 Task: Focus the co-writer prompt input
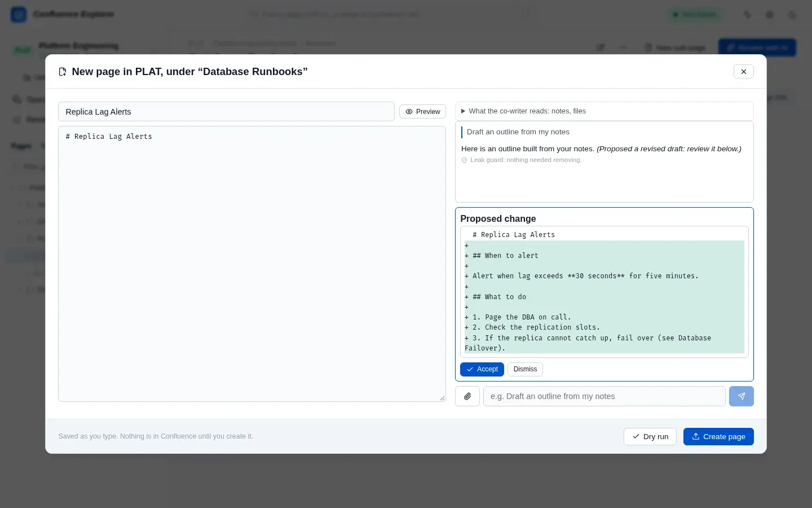point(604,396)
